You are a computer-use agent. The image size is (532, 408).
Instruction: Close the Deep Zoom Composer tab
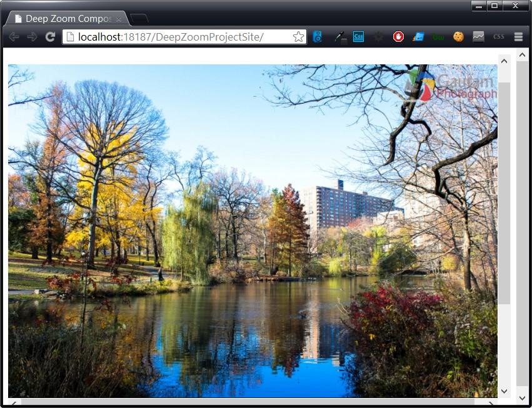click(118, 19)
